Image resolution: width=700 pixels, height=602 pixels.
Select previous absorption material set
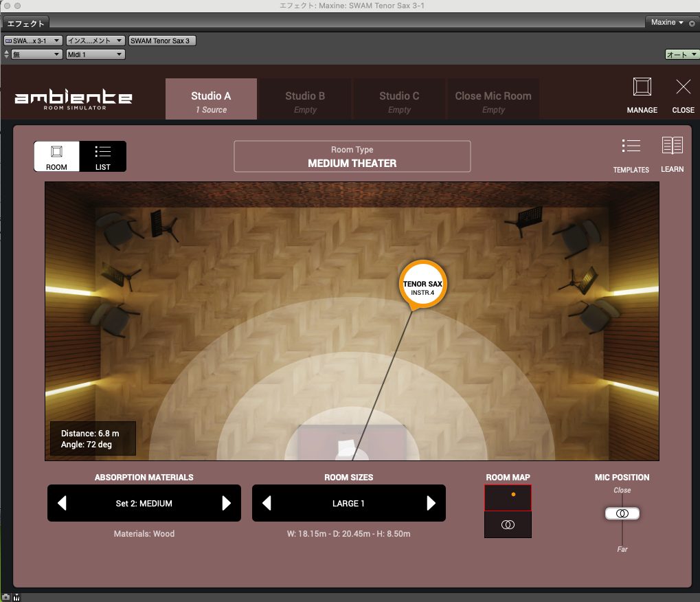coord(62,503)
